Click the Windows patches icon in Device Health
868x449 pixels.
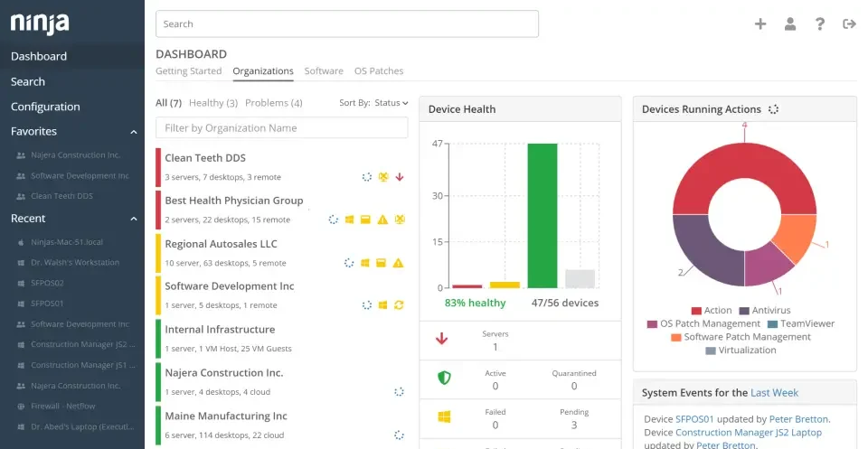444,417
